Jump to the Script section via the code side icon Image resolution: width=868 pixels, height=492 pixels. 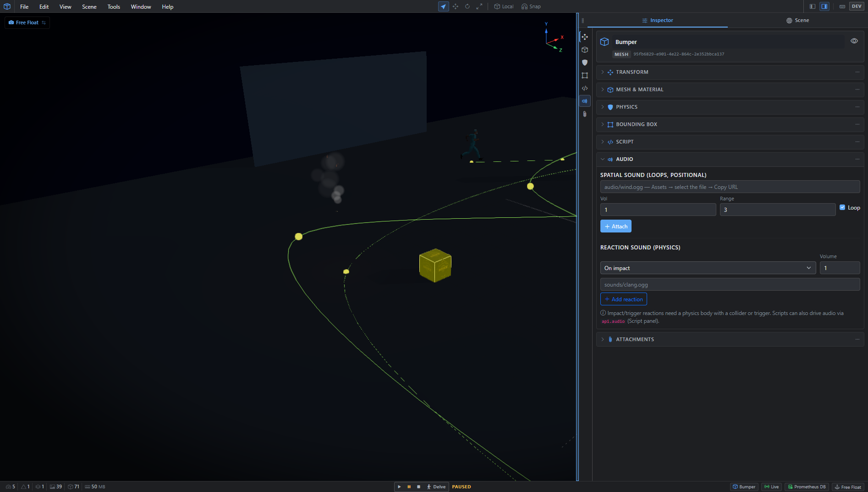585,88
